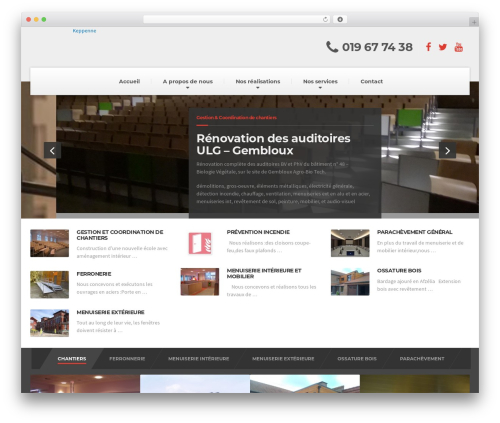Open Ossature Bois service heading
This screenshot has width=500, height=423.
399,270
